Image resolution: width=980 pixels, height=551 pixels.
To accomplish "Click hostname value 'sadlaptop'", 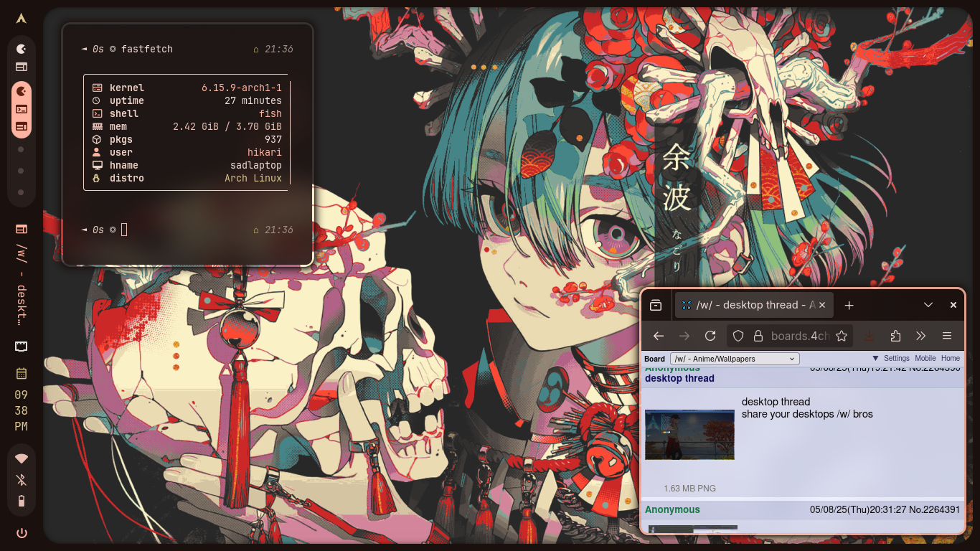I will [256, 165].
